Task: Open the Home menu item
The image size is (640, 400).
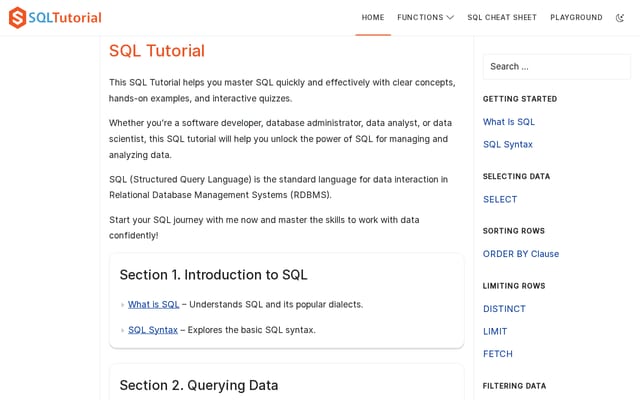Action: (373, 18)
